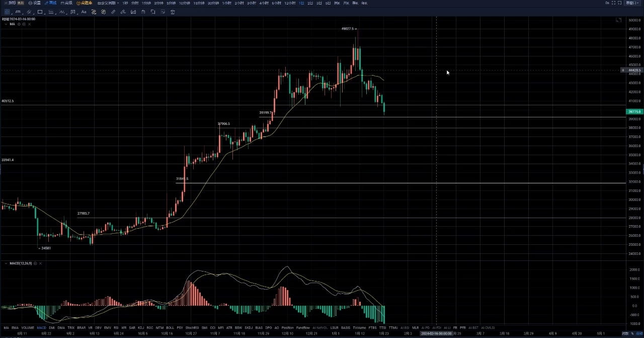
Task: Select the 1日 daily timeframe
Action: (301, 3)
